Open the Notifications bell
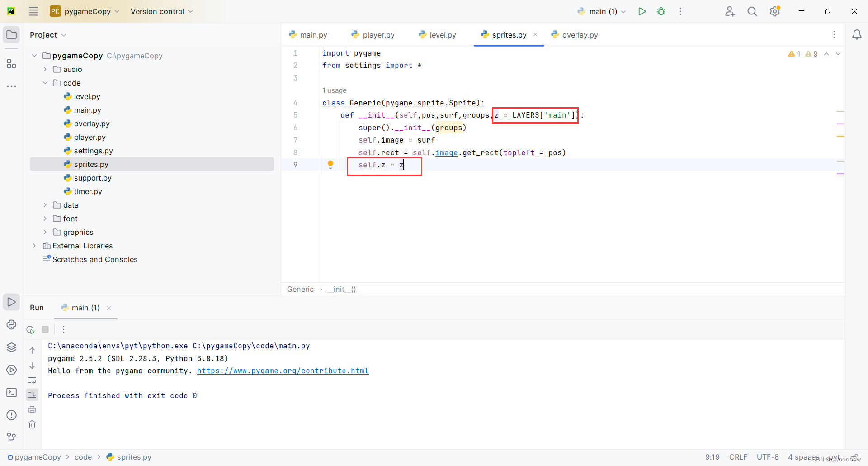Viewport: 868px width, 466px height. [857, 35]
